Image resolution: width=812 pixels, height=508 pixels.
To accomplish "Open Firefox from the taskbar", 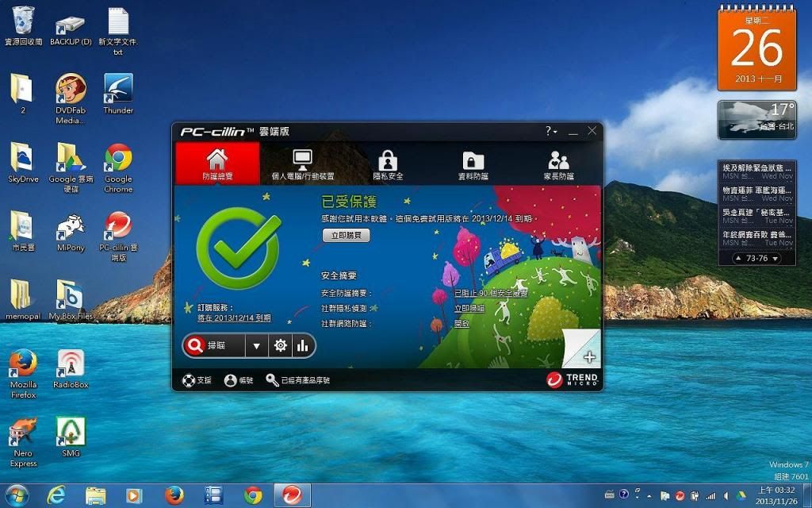I will (174, 495).
